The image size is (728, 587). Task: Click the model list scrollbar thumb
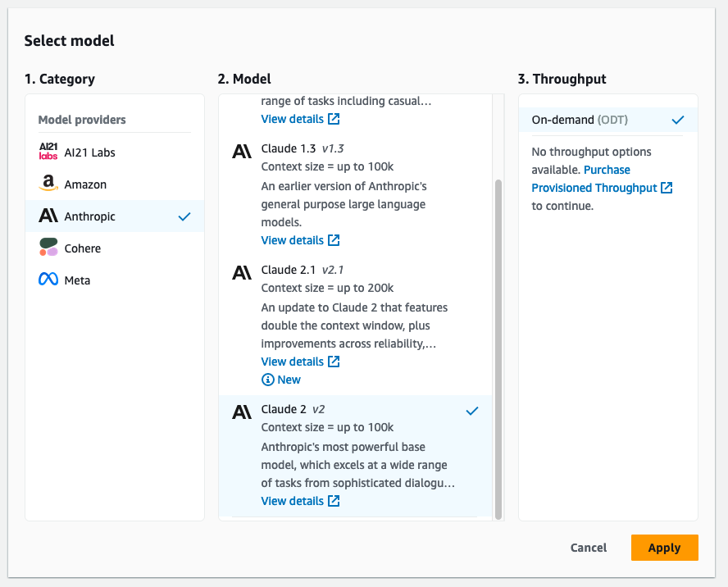pyautogui.click(x=498, y=350)
